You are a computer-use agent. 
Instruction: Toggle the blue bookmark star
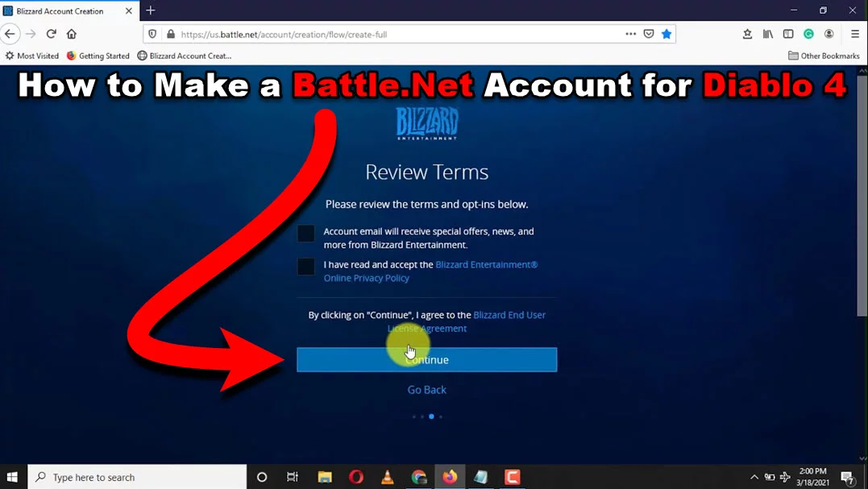pos(667,35)
